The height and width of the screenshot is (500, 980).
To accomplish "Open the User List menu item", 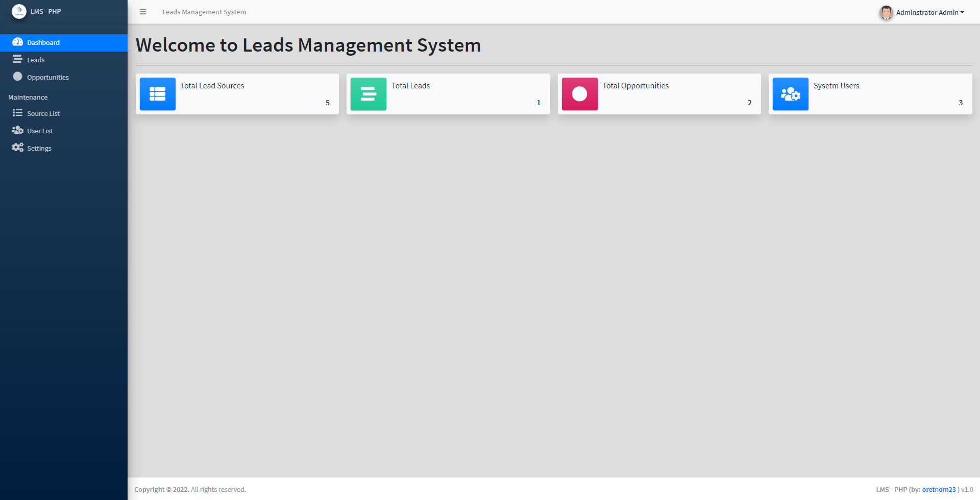I will coord(64,131).
